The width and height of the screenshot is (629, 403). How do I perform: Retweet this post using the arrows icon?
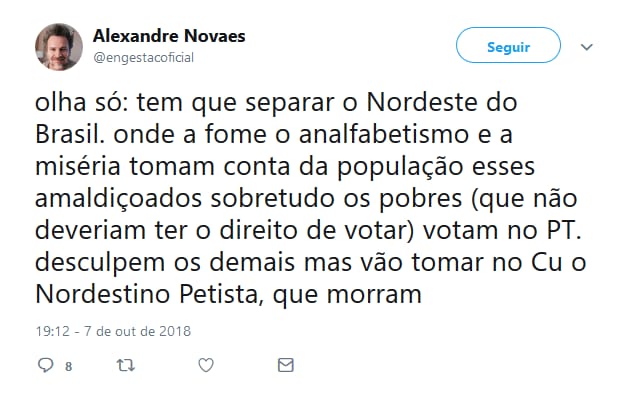126,366
